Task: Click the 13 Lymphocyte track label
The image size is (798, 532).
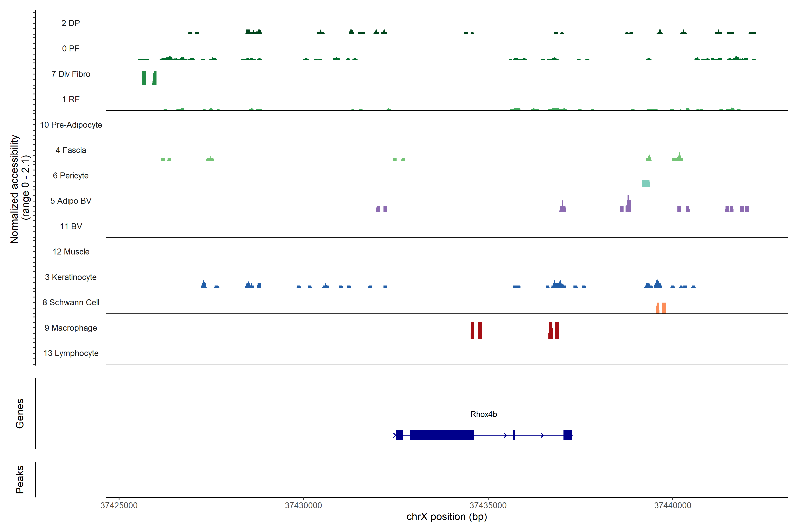Action: coord(70,353)
